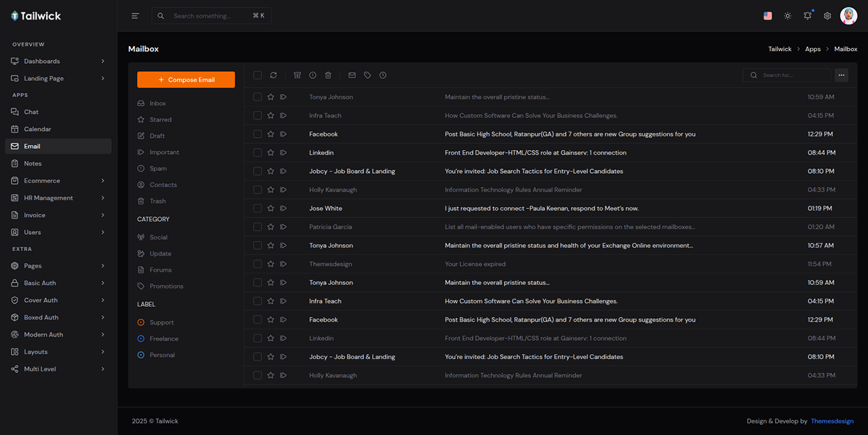The image size is (868, 435).
Task: Star the Jose White email
Action: (x=271, y=208)
